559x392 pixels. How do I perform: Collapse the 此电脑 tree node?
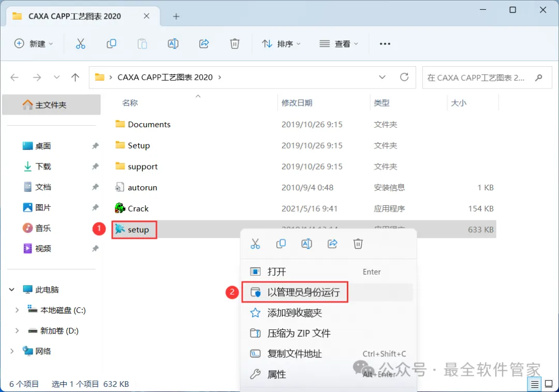point(12,290)
